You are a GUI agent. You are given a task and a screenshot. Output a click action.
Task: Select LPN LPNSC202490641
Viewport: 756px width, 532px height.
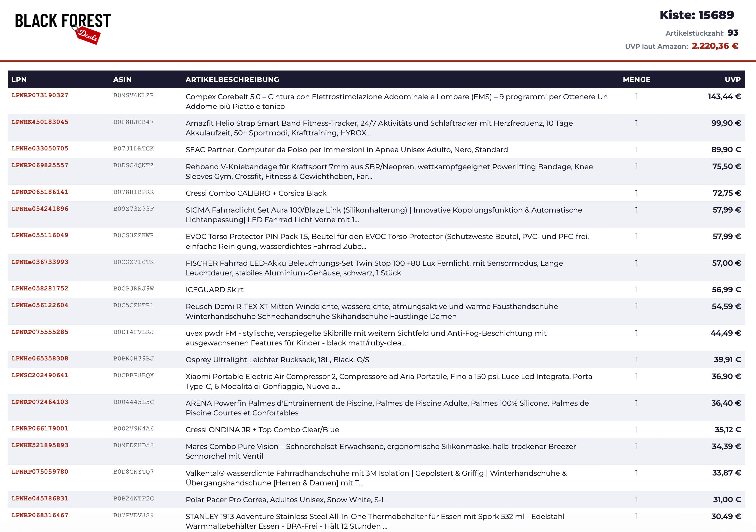[x=40, y=375]
